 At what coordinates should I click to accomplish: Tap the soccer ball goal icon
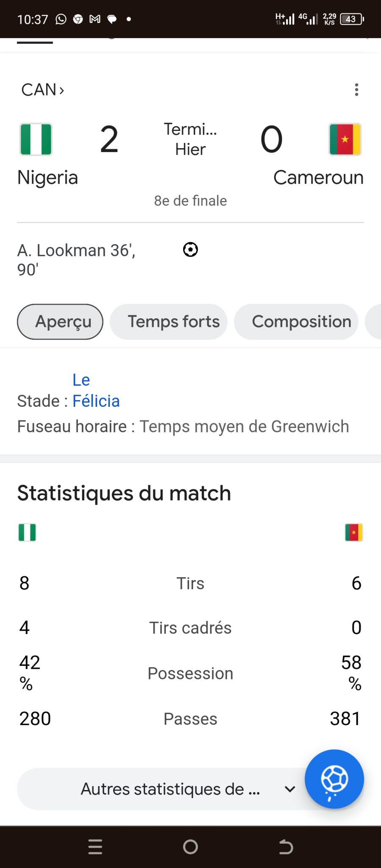(190, 250)
